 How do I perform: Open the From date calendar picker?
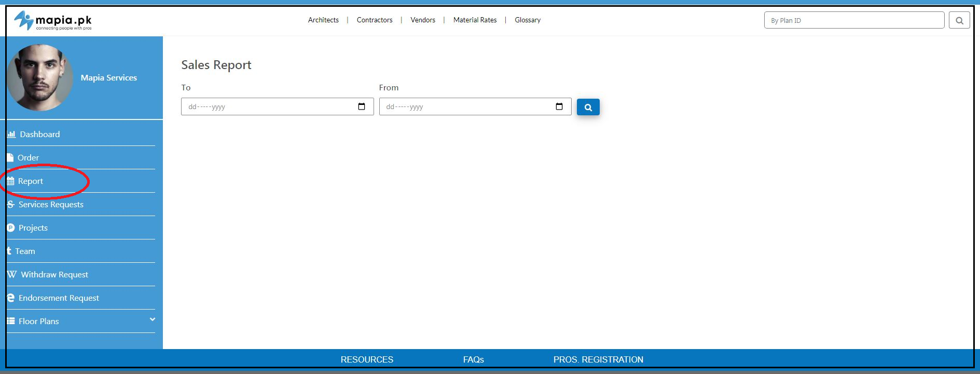click(x=559, y=106)
